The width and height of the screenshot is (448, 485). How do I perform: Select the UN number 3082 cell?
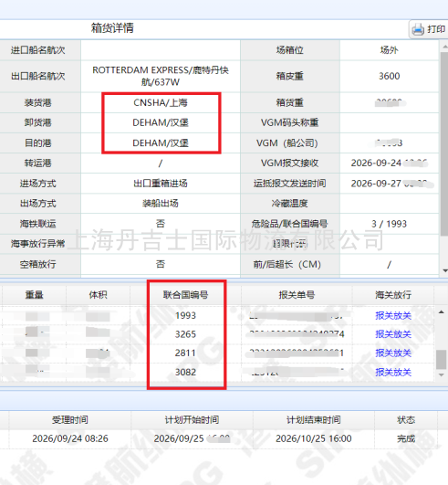coord(185,372)
